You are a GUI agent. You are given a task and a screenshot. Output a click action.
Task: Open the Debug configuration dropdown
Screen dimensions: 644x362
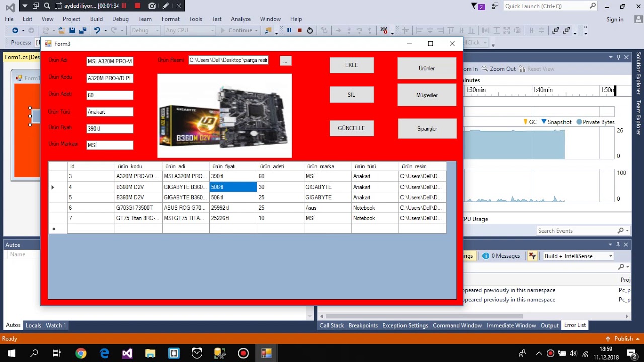[x=145, y=30]
